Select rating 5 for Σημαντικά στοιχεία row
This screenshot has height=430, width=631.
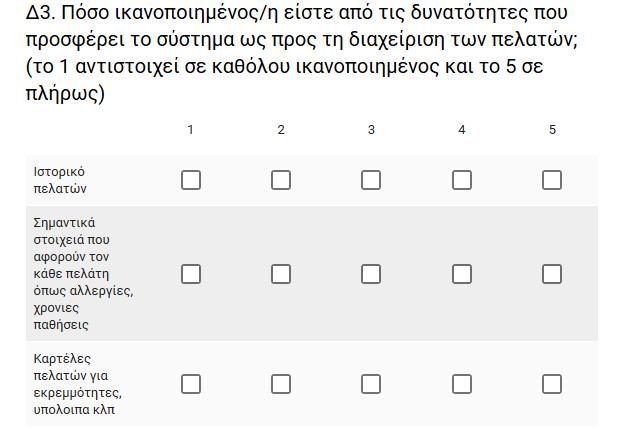coord(552,274)
